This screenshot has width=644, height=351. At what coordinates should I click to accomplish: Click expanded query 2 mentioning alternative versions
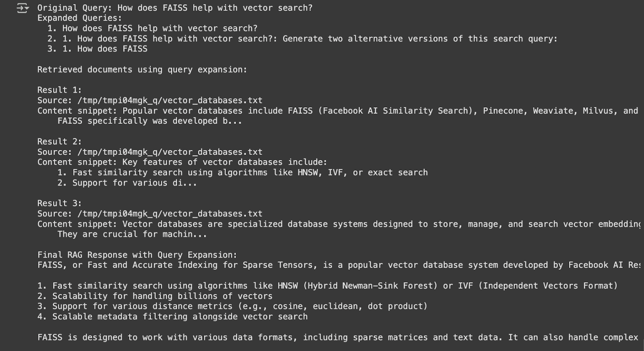coord(302,39)
